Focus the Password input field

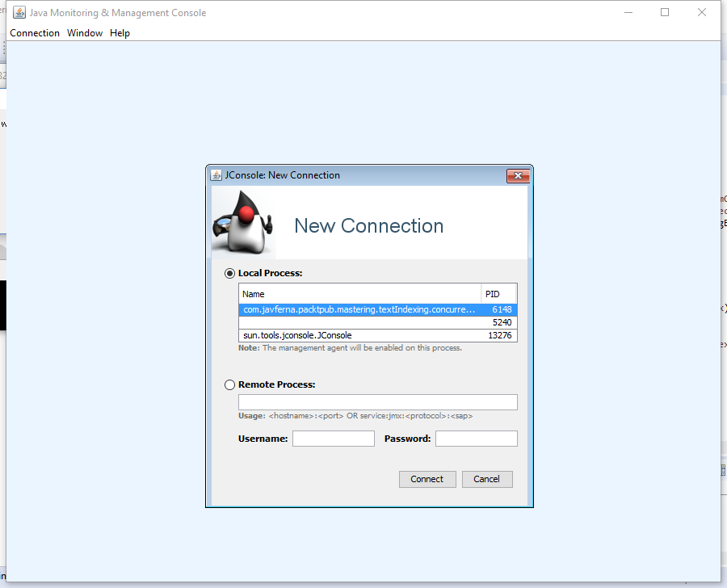click(x=476, y=439)
